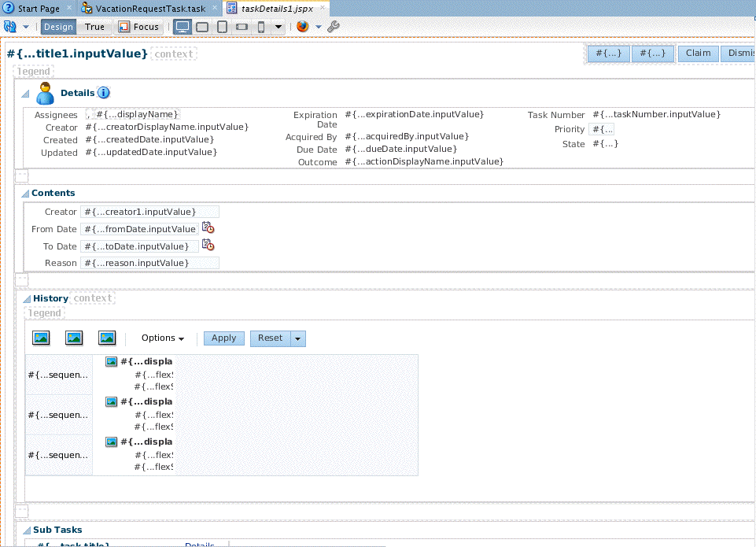This screenshot has width=756, height=547.
Task: Select the page title #{...title1.inputValue}
Action: click(x=77, y=54)
